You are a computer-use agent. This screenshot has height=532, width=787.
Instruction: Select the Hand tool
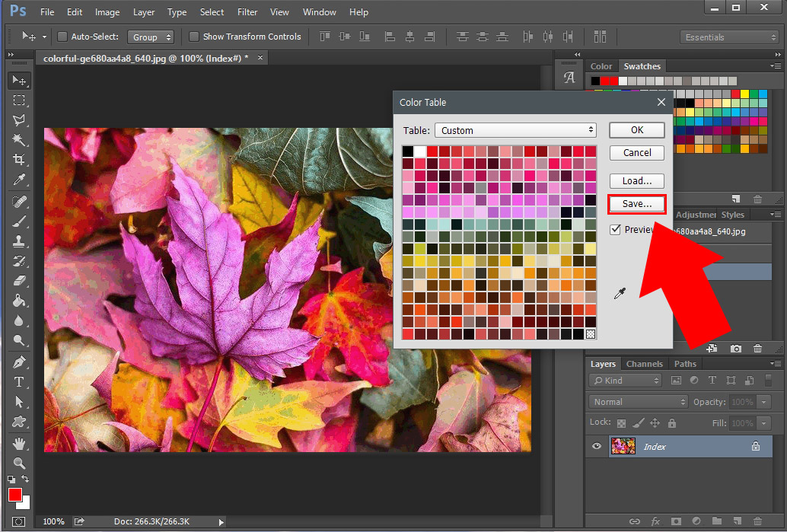[19, 444]
